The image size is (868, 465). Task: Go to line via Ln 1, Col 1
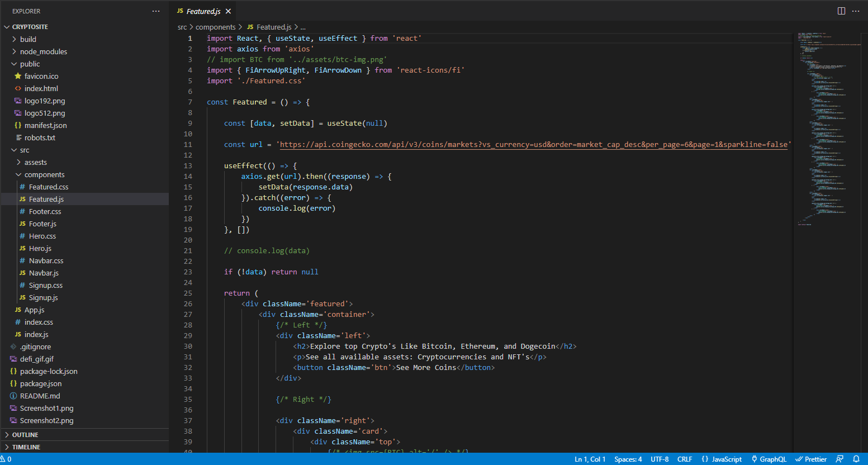(590, 459)
